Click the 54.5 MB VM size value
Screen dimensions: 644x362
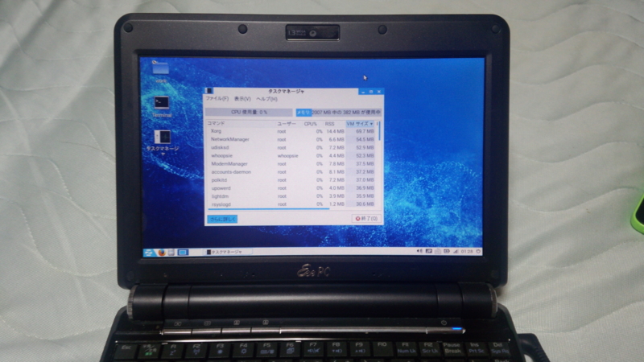[x=365, y=139]
